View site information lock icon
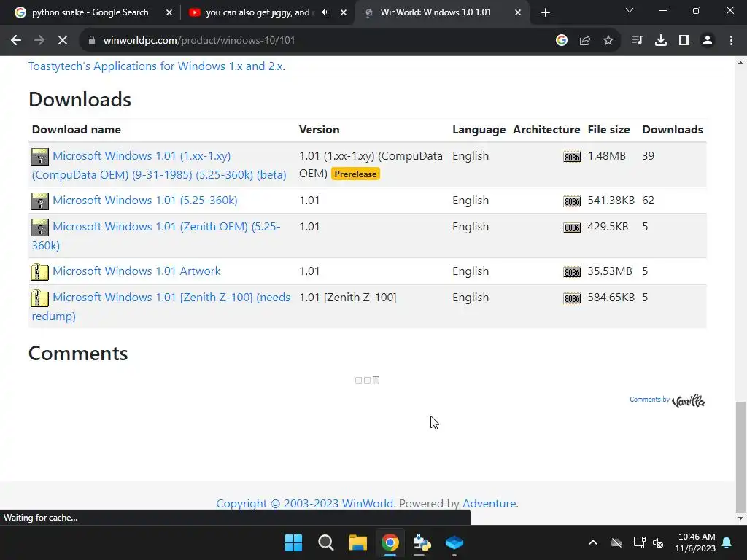Image resolution: width=747 pixels, height=560 pixels. (x=92, y=41)
